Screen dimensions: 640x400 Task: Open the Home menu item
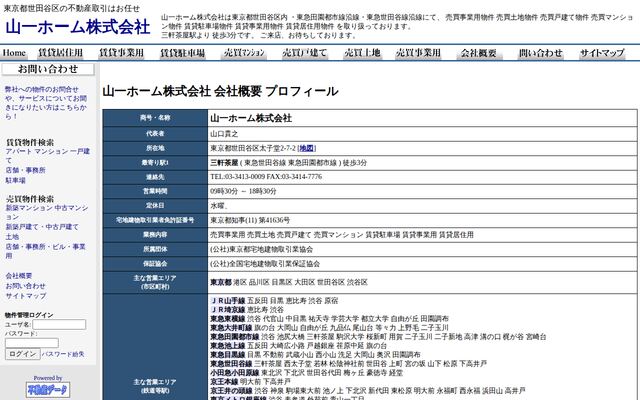point(14,53)
